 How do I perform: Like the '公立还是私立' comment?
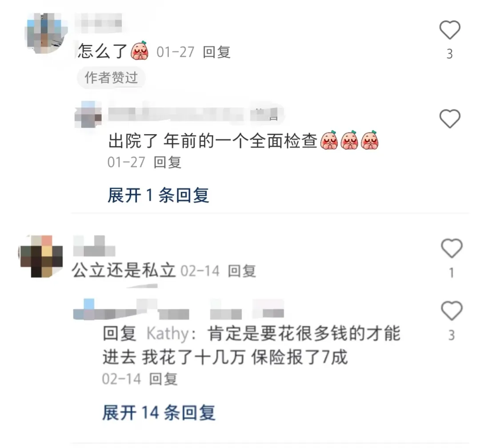452,248
